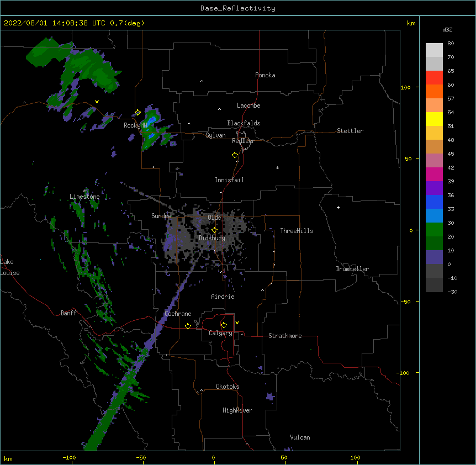
Task: Click the Blackfalds label
Action: click(x=244, y=123)
